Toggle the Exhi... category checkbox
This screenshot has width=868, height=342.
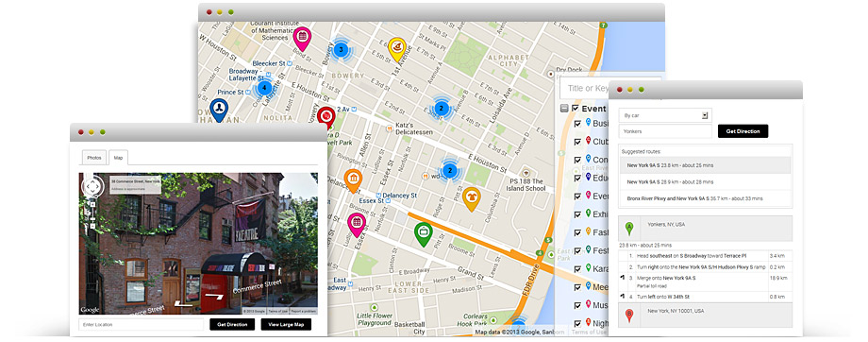tap(578, 214)
